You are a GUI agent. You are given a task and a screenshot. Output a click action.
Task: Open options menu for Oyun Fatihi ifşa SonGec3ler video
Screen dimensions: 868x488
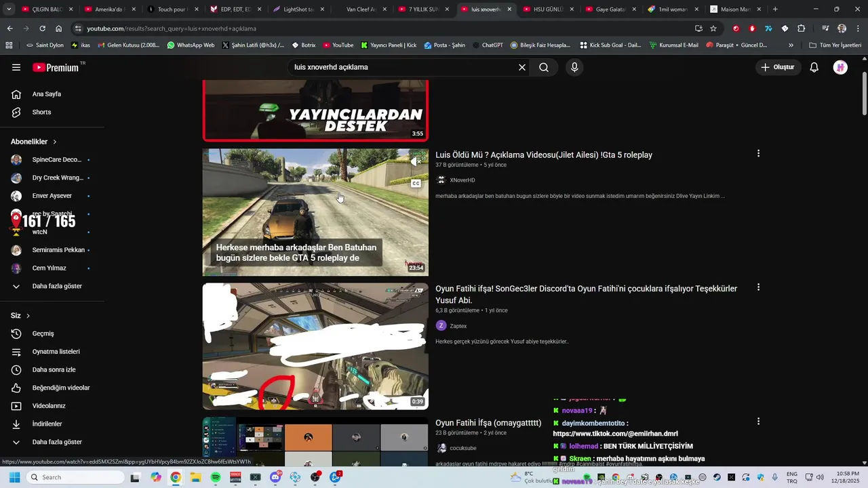click(758, 287)
